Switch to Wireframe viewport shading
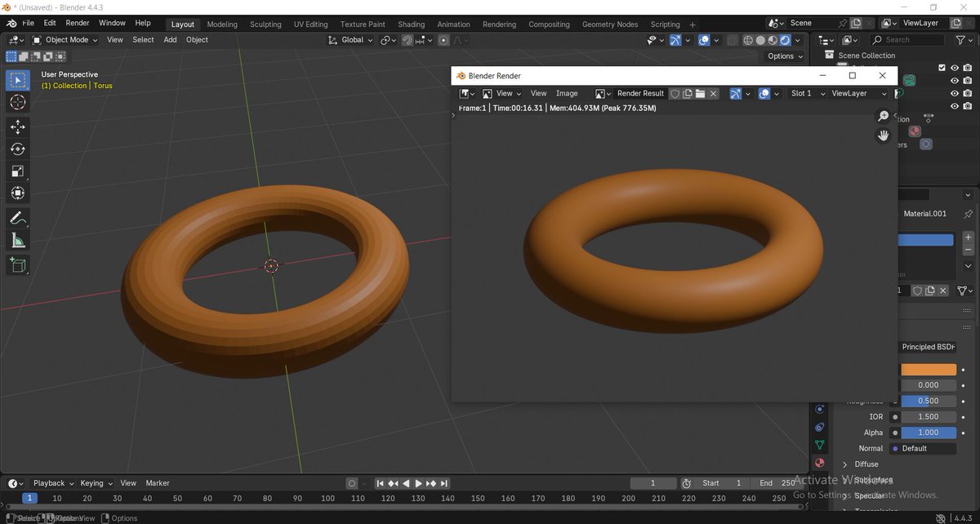Image resolution: width=980 pixels, height=524 pixels. click(749, 40)
